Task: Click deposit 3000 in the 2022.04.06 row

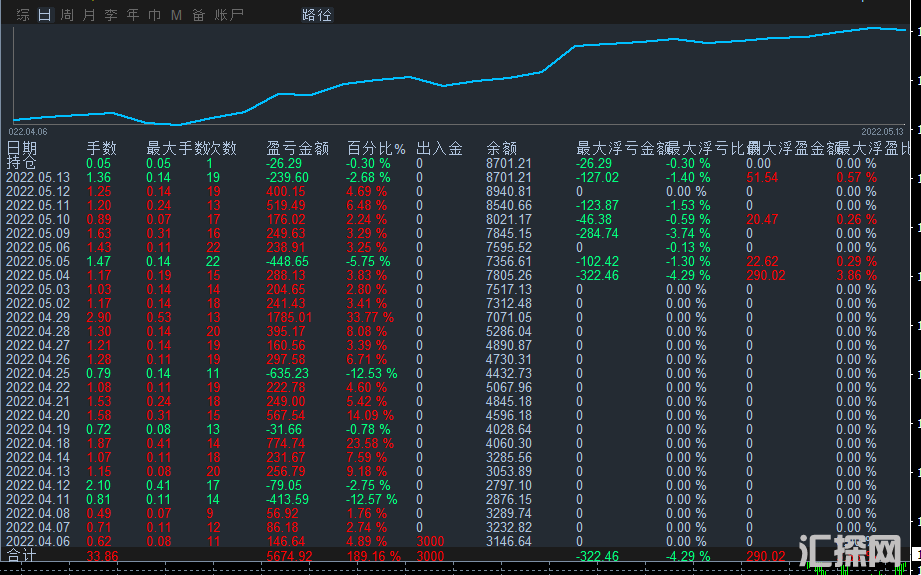Action: point(430,542)
